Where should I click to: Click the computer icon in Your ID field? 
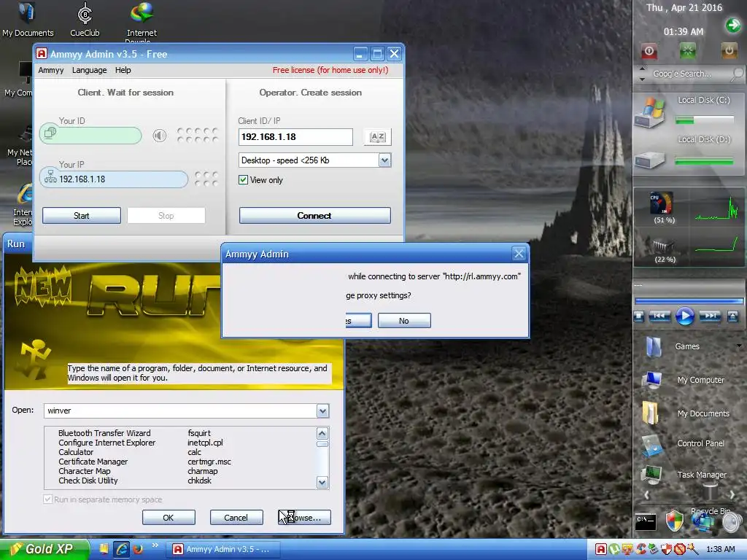click(50, 133)
